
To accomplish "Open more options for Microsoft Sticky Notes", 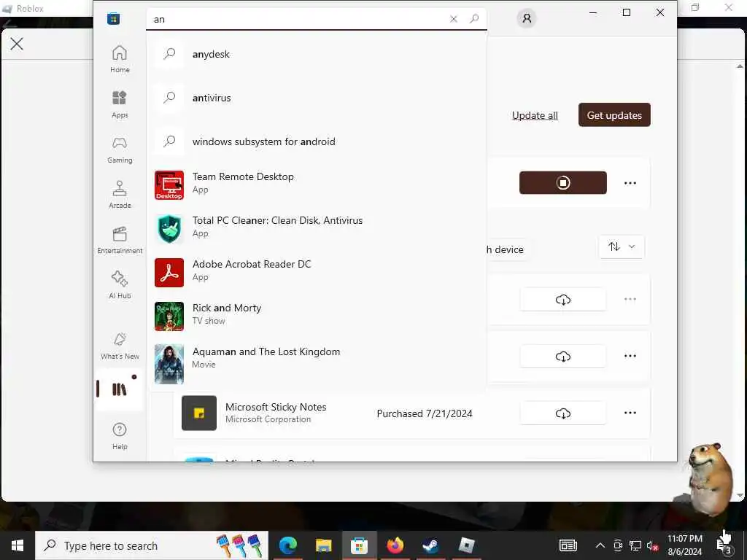I will [630, 413].
